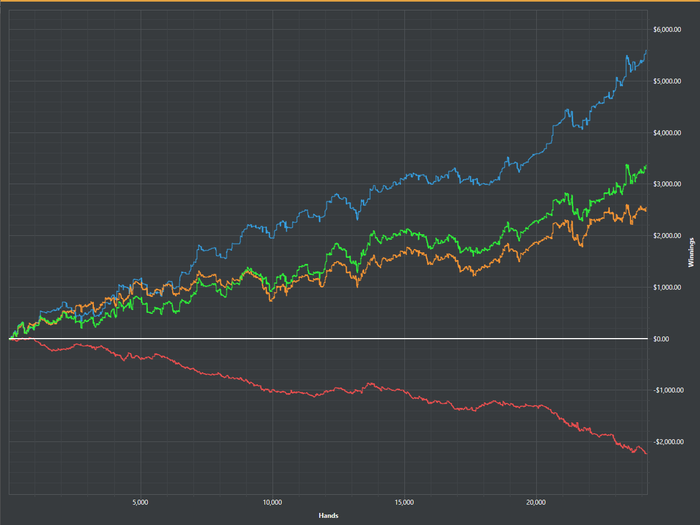Click the Winnings axis title

click(x=691, y=253)
